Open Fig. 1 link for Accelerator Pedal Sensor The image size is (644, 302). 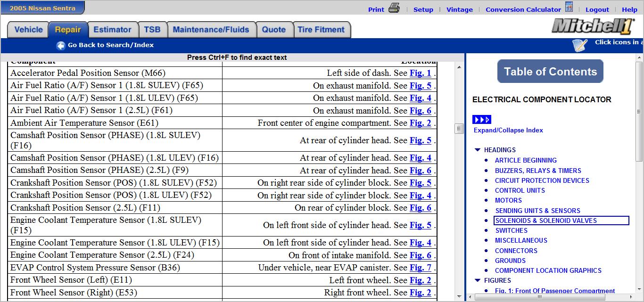pyautogui.click(x=421, y=73)
